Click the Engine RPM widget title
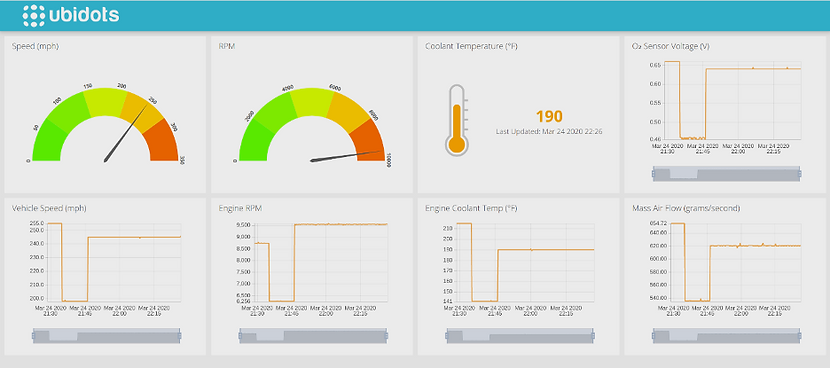830x368 pixels. [x=240, y=208]
